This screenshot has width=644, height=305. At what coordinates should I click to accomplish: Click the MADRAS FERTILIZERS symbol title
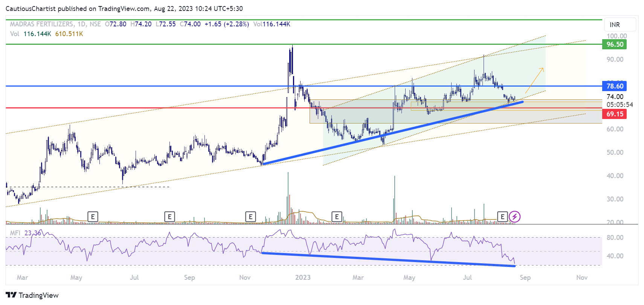[x=42, y=24]
